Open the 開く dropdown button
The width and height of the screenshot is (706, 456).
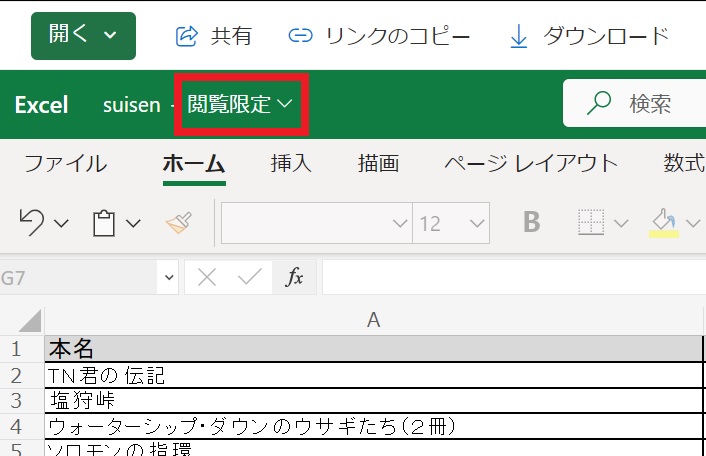83,36
